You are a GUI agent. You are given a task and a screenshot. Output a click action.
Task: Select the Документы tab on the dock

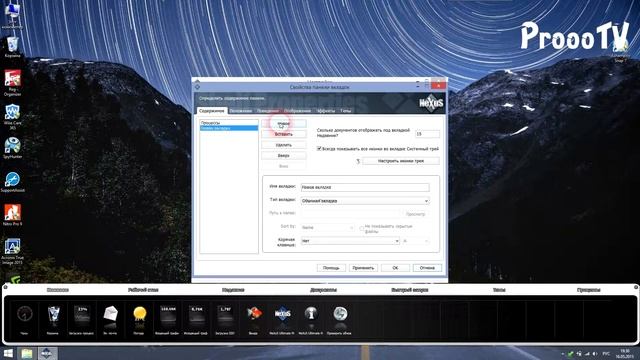point(323,290)
